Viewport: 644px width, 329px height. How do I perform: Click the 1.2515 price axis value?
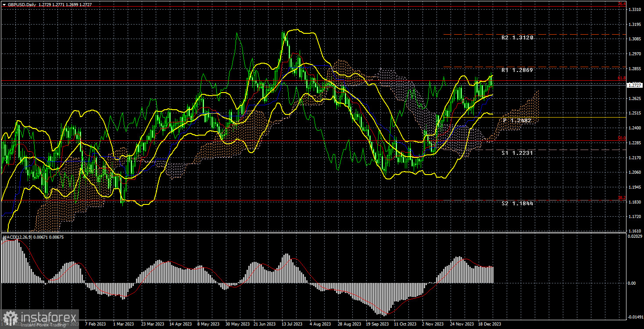coord(635,113)
